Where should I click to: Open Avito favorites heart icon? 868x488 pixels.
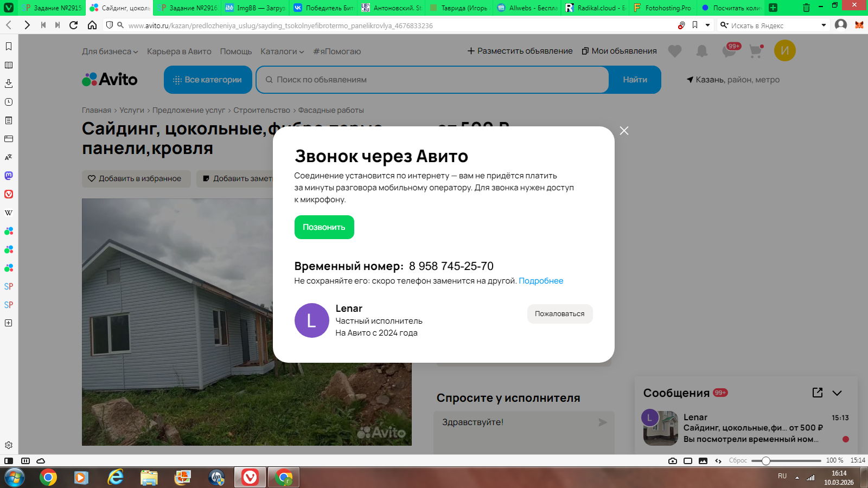click(675, 51)
